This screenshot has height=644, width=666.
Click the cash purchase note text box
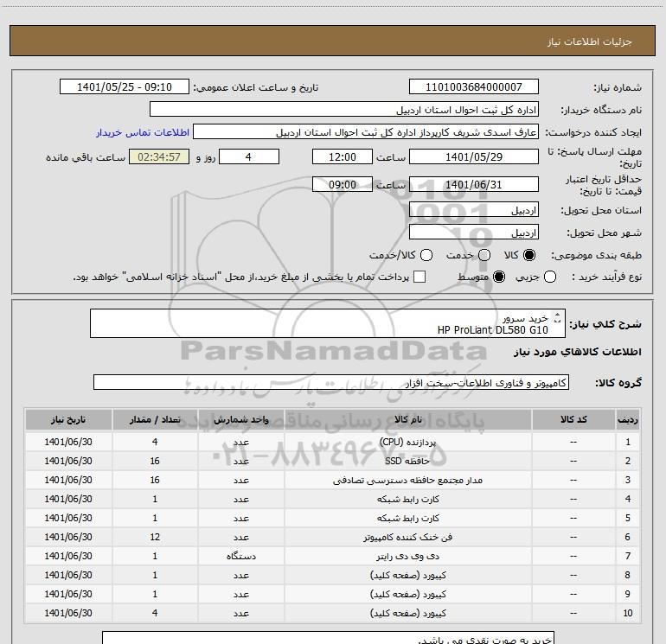click(329, 638)
